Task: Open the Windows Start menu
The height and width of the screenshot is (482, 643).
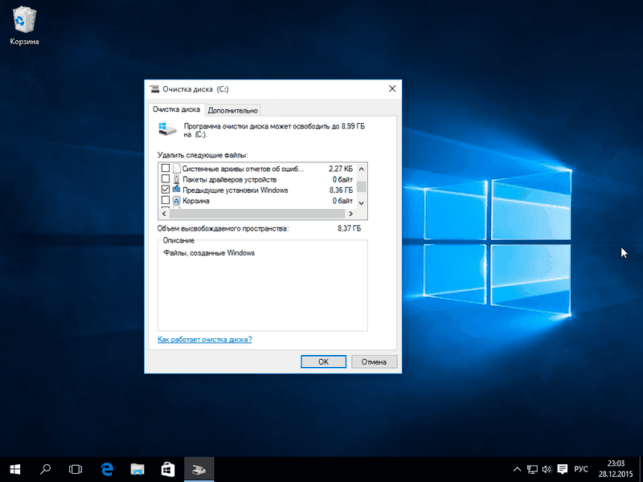Action: 15,469
